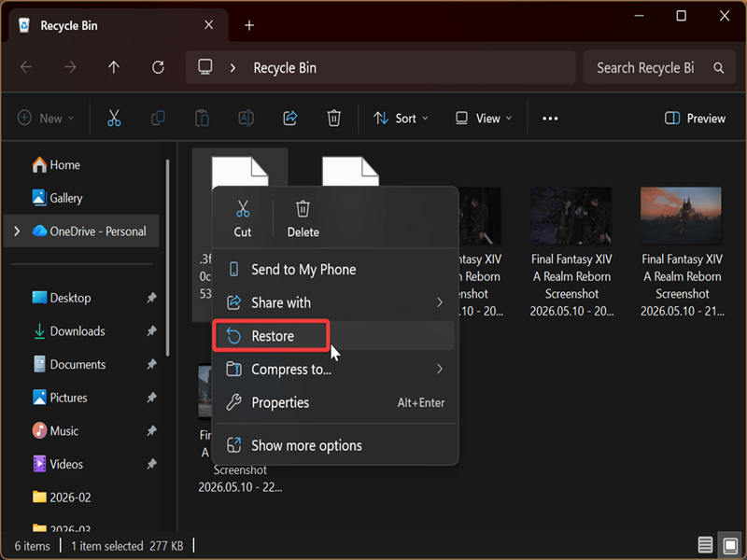Select the Recycle Bin tab
Viewport: 747px width, 560px height.
(117, 25)
